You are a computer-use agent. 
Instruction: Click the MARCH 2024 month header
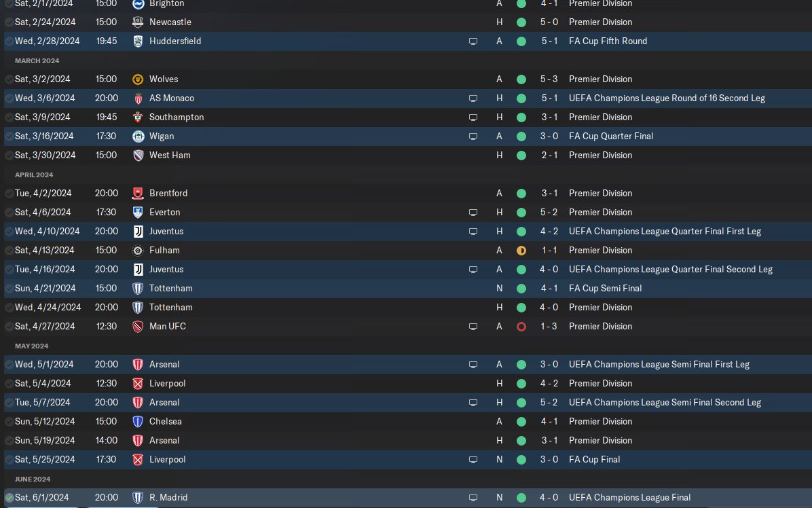(37, 60)
